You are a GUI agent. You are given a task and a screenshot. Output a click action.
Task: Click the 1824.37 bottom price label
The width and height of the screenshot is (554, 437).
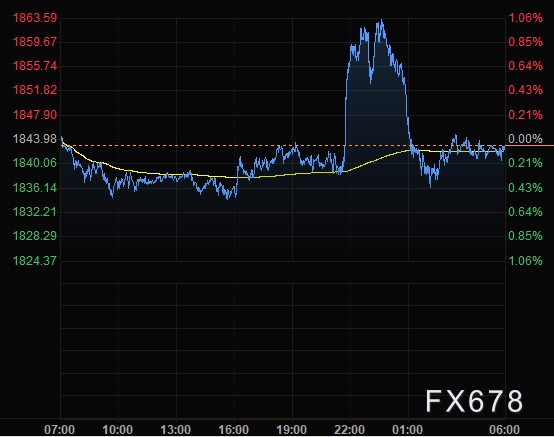tap(35, 261)
